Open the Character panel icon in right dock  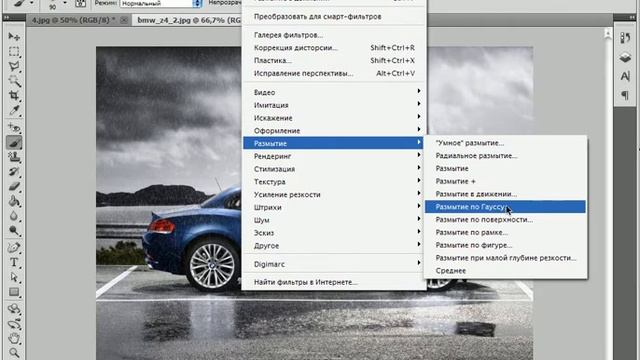(x=625, y=76)
